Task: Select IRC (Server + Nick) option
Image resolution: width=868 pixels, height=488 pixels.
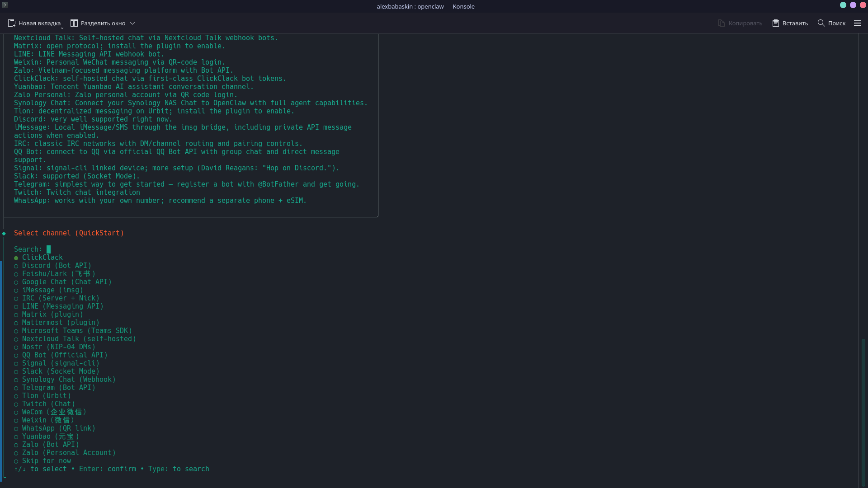Action: 57,298
